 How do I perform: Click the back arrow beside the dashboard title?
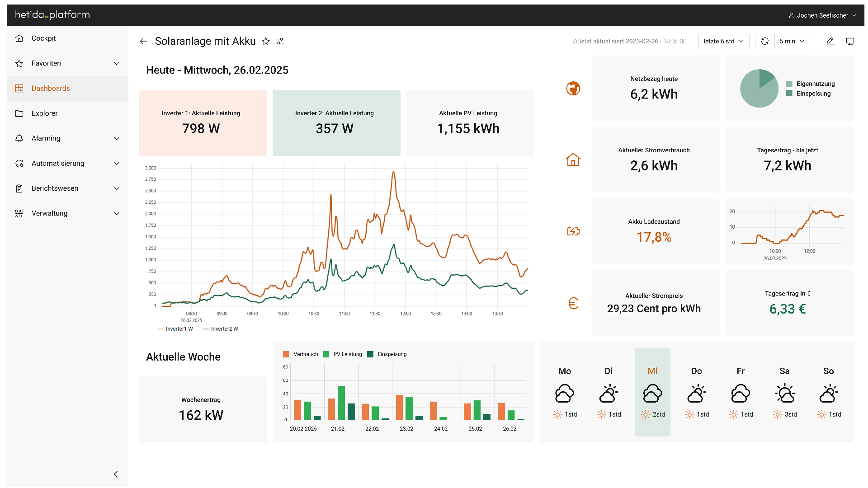(x=143, y=41)
